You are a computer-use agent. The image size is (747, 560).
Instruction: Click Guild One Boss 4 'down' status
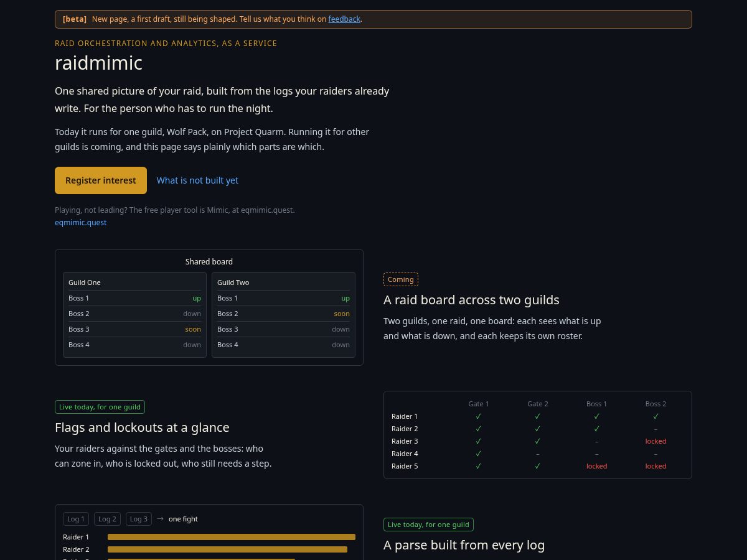(x=192, y=345)
